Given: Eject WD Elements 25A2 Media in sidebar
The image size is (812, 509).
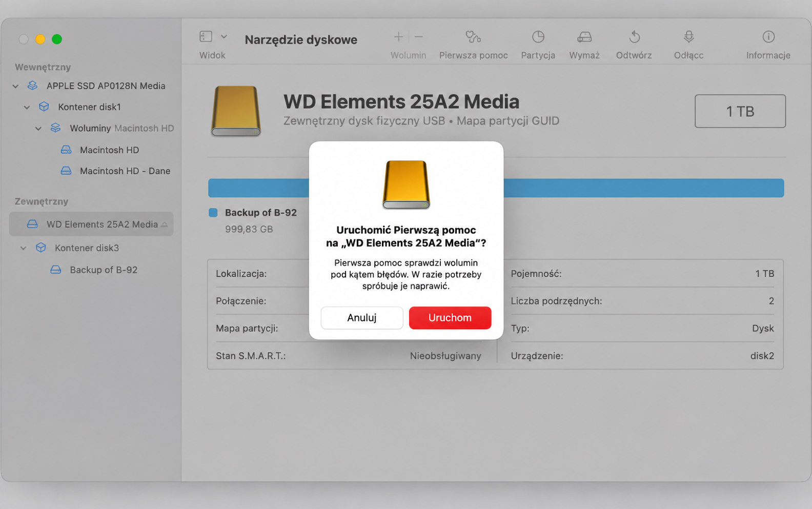Looking at the screenshot, I should tap(165, 225).
